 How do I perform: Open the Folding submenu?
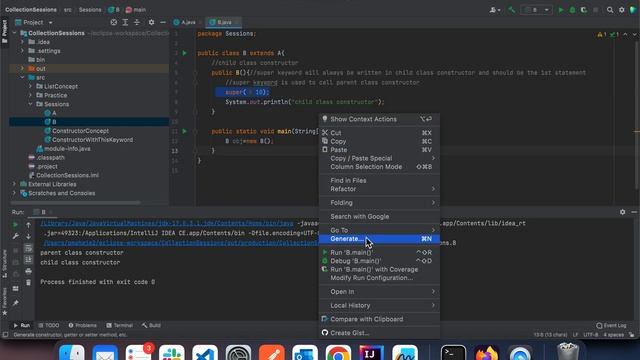coord(379,203)
